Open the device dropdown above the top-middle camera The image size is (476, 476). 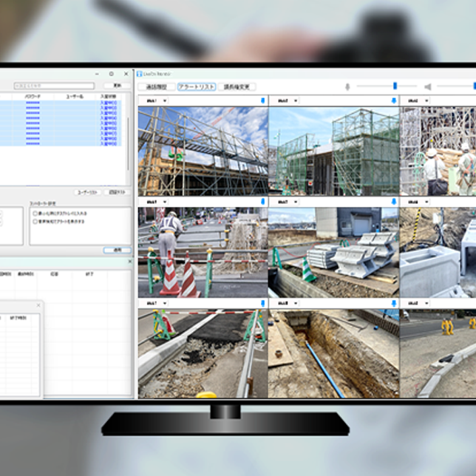click(296, 101)
